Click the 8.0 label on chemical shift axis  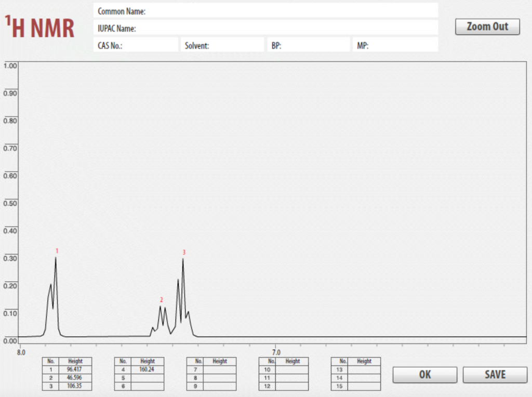tap(21, 352)
